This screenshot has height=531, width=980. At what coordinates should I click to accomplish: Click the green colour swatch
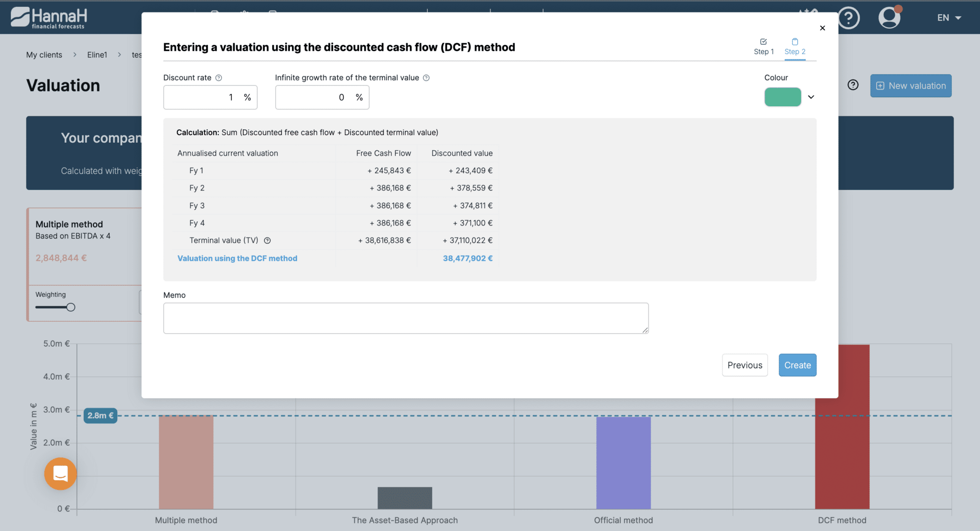click(x=782, y=97)
